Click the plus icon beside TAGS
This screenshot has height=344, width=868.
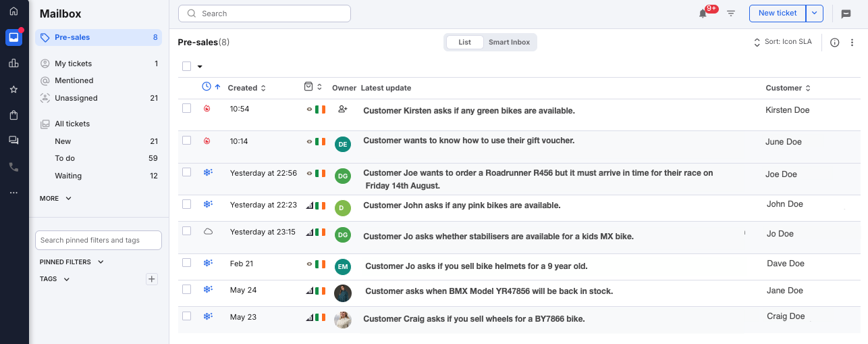pos(152,279)
